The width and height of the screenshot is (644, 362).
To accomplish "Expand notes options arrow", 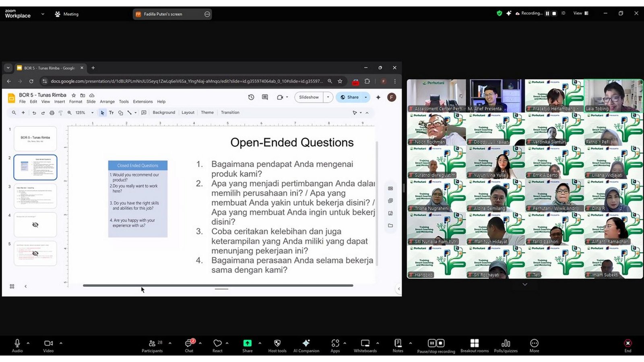I will click(410, 343).
